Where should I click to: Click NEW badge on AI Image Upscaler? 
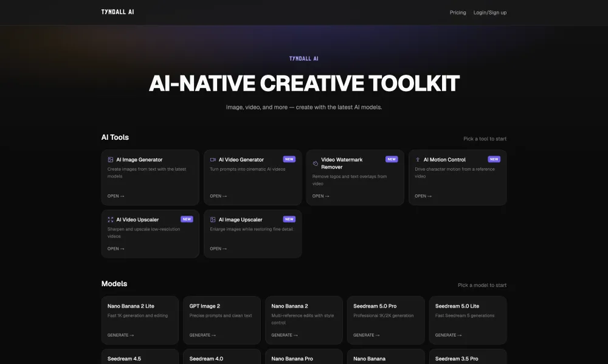pyautogui.click(x=289, y=219)
